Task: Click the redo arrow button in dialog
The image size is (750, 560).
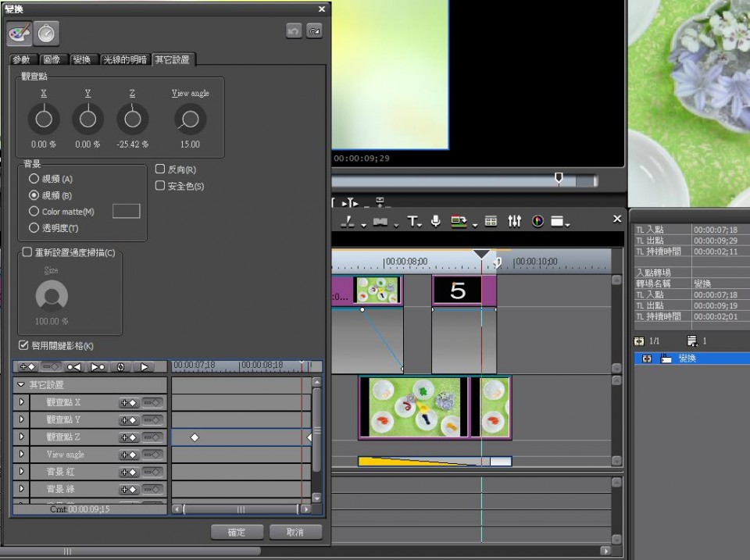Action: (x=314, y=31)
